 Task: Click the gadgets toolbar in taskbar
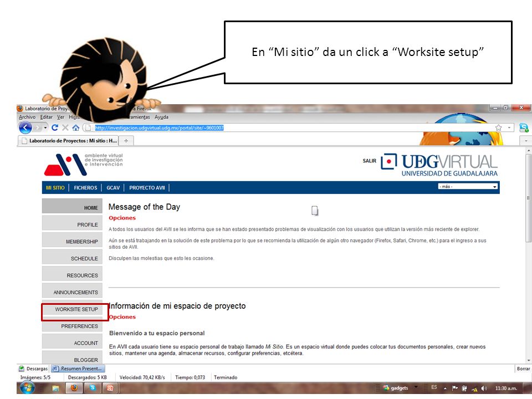click(x=396, y=388)
